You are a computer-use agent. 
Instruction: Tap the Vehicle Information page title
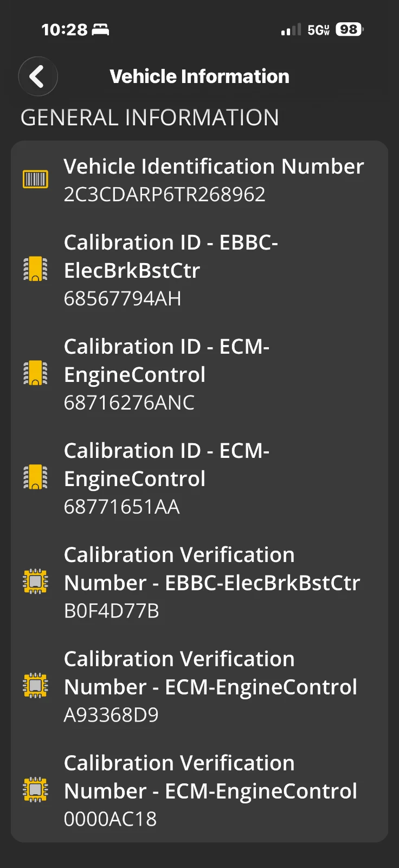[x=200, y=76]
